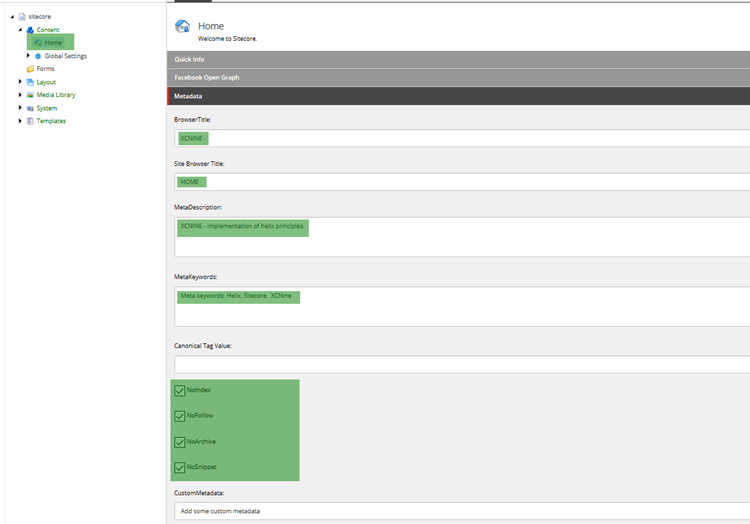Toggle the NoSnippet checkbox
Viewport: 750px width, 524px height.
tap(179, 467)
